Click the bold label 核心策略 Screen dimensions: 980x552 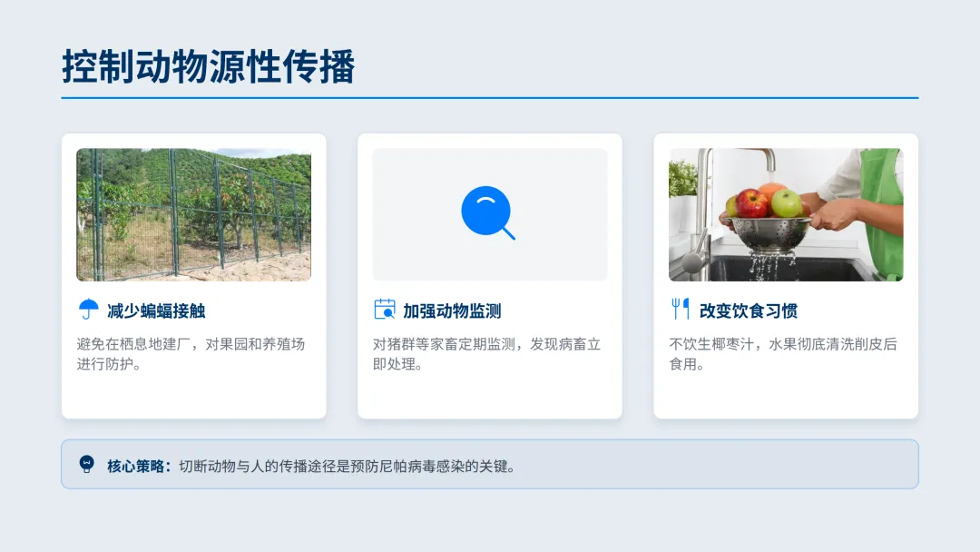tap(139, 467)
